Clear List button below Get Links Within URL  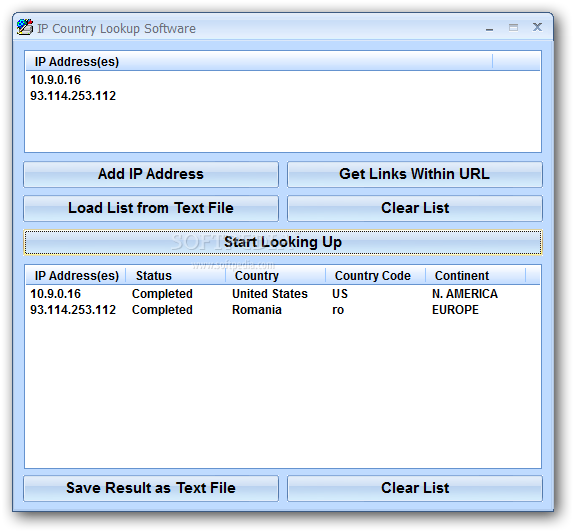tap(415, 208)
